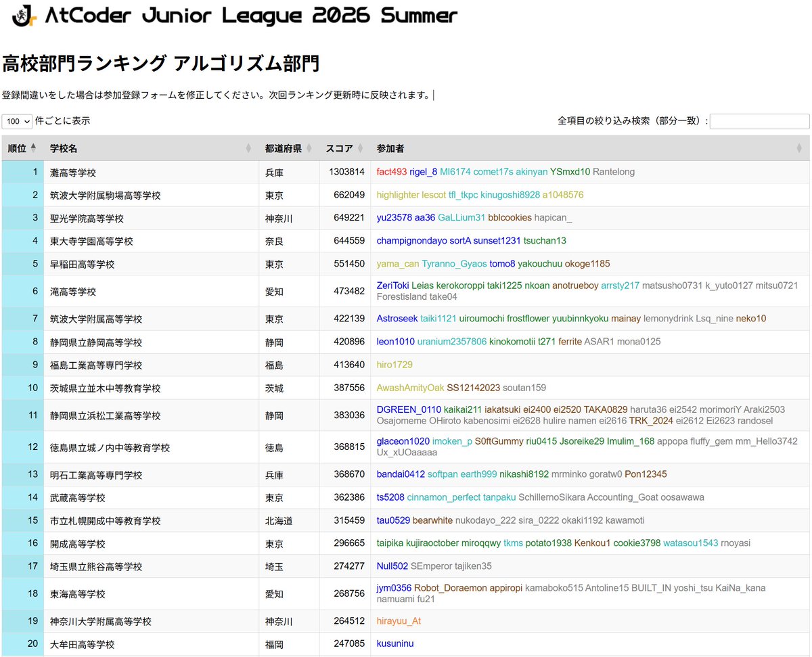
Task: Open participant link glaceon1020
Action: [x=403, y=441]
